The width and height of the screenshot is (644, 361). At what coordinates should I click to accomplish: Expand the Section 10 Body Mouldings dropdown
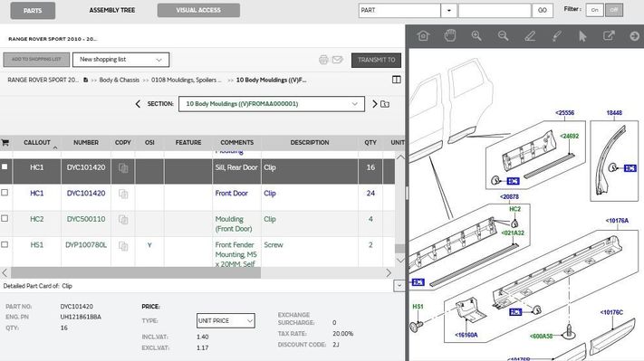click(272, 104)
